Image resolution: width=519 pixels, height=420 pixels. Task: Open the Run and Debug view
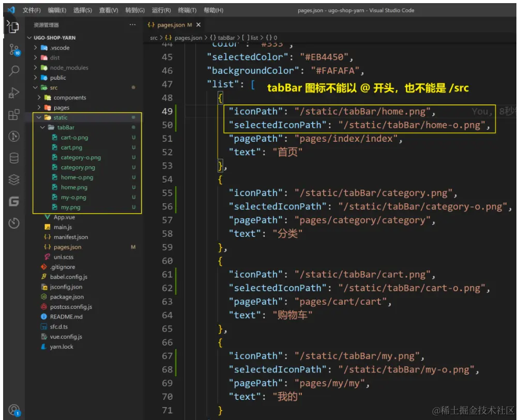pyautogui.click(x=14, y=93)
